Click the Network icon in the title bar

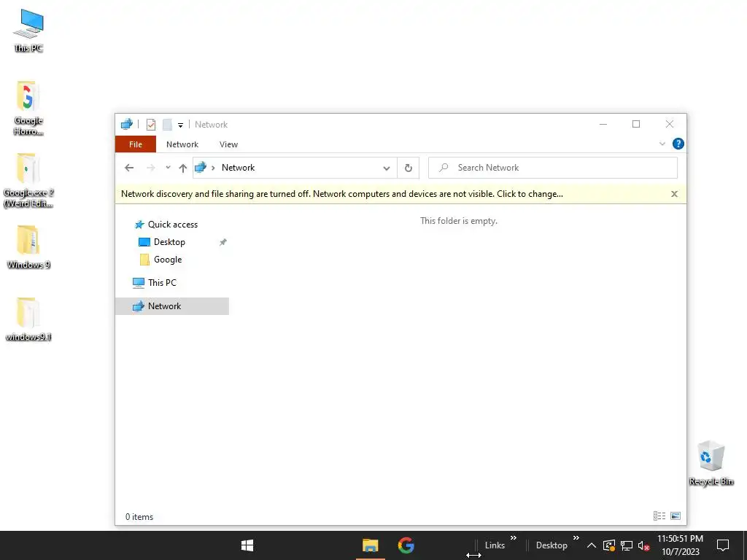tap(127, 124)
